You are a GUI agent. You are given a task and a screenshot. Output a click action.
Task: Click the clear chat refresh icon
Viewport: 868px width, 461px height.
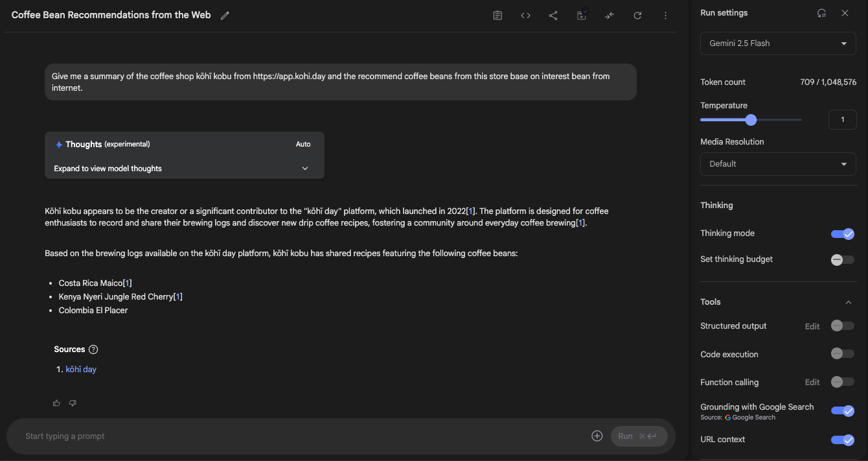(x=637, y=16)
